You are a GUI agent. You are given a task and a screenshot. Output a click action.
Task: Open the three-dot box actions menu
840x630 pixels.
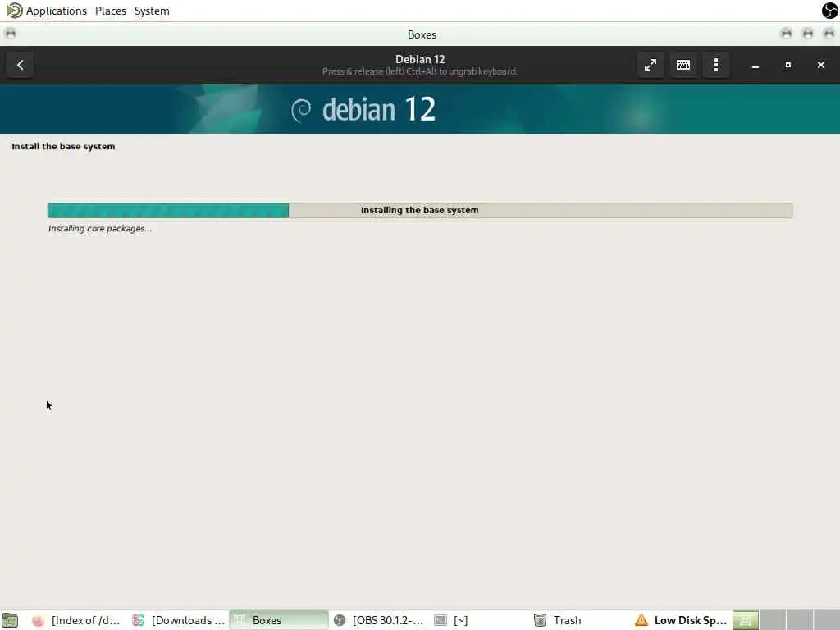click(715, 65)
